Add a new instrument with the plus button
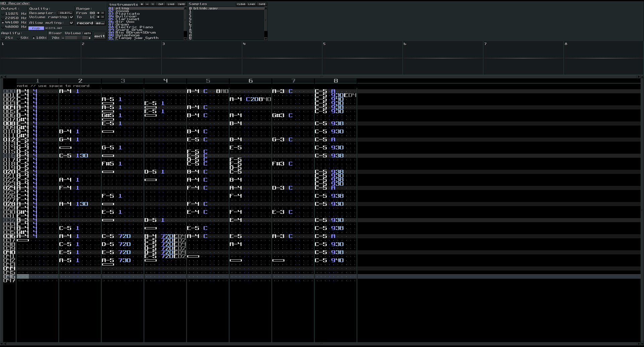 pyautogui.click(x=142, y=4)
